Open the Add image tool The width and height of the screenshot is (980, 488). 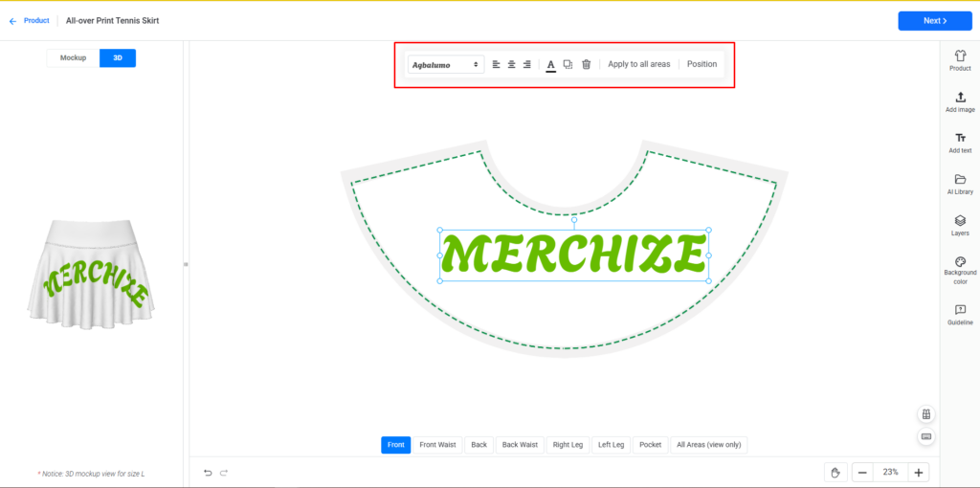pyautogui.click(x=960, y=101)
